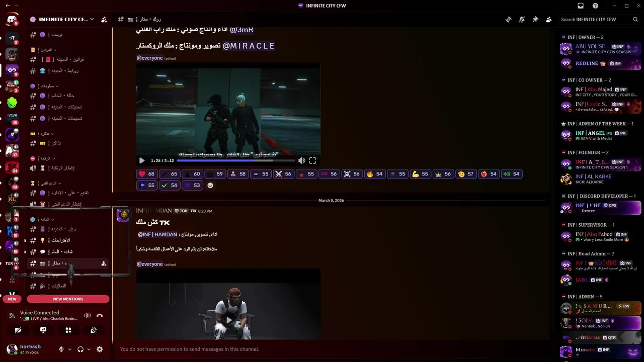Open the help icon in title bar
Viewport: 644px width, 362px height.
coord(596,6)
